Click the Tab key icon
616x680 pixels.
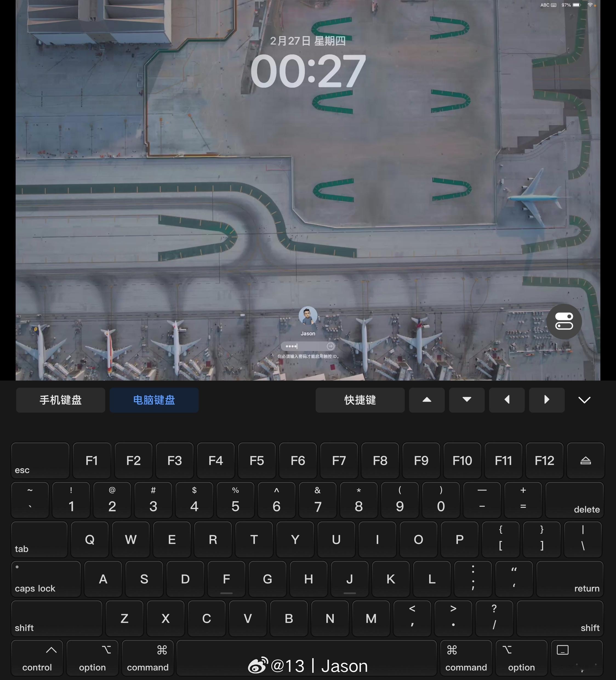click(38, 539)
